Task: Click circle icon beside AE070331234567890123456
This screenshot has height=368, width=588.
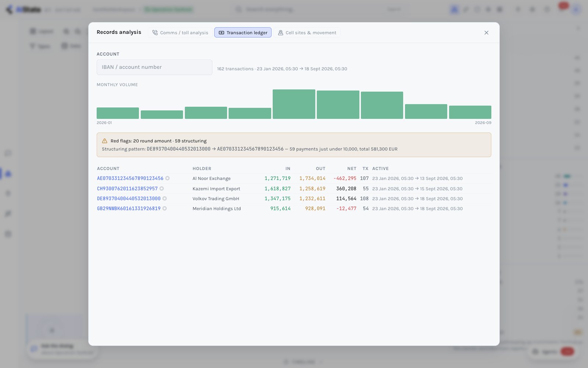Action: tap(167, 178)
